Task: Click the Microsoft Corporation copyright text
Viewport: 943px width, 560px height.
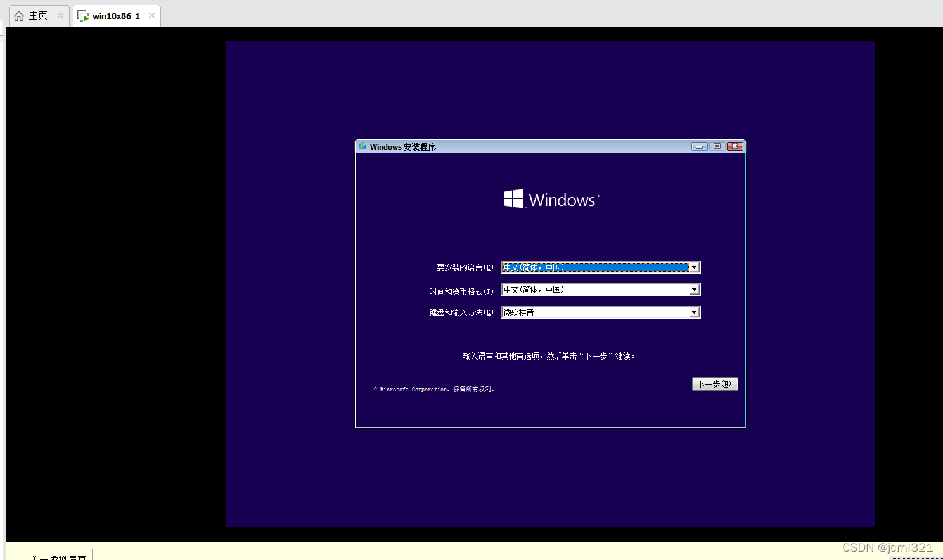Action: click(x=434, y=390)
